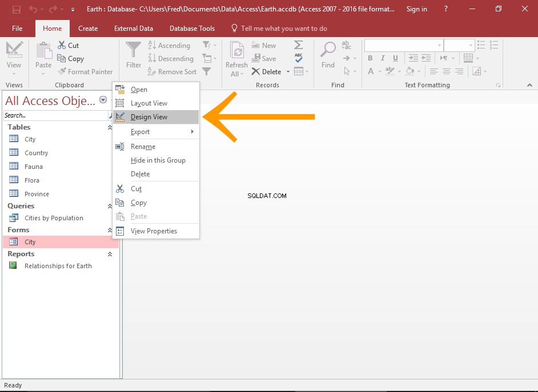Click the View design icon in ribbon
Viewport: 538px width, 392px height.
pos(14,50)
